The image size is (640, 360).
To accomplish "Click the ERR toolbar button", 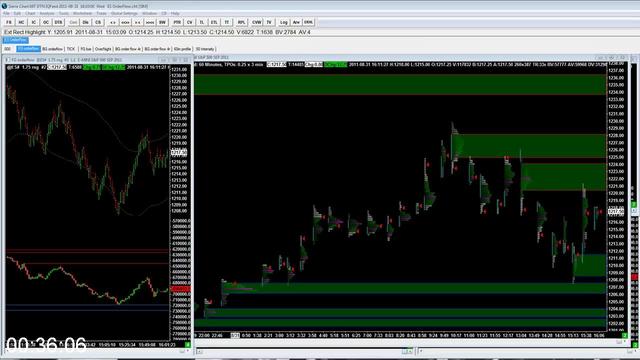I will [x=308, y=22].
